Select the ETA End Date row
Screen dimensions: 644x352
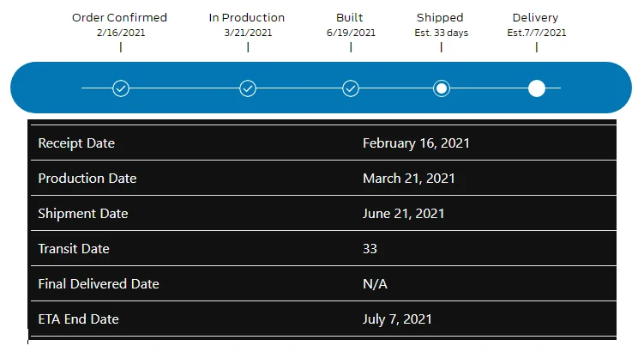[x=322, y=319]
